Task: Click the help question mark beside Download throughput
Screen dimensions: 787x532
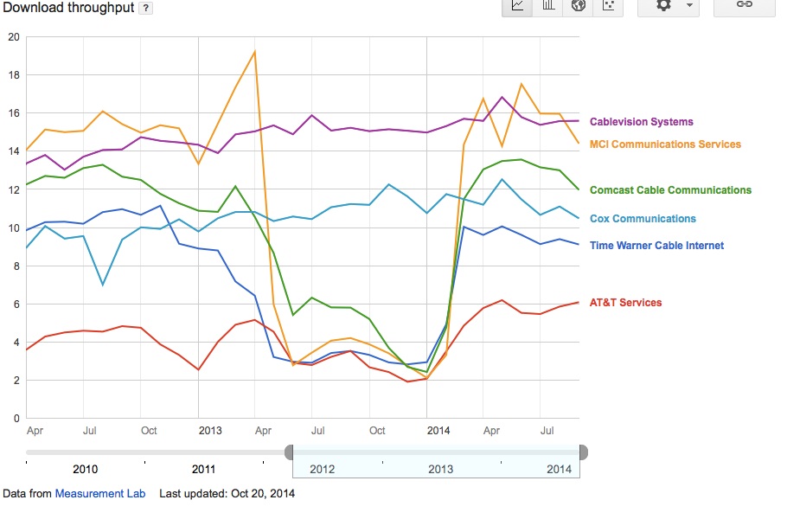Action: pyautogui.click(x=145, y=8)
